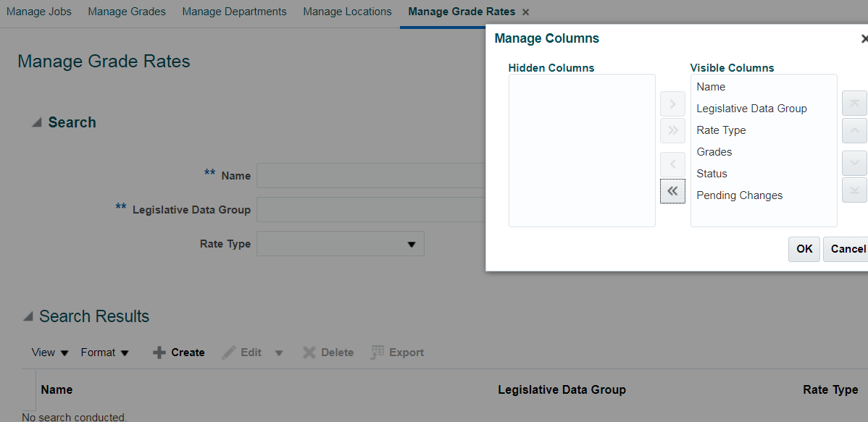Open the Rate Type dropdown
Image resolution: width=868 pixels, height=422 pixels.
(x=412, y=244)
